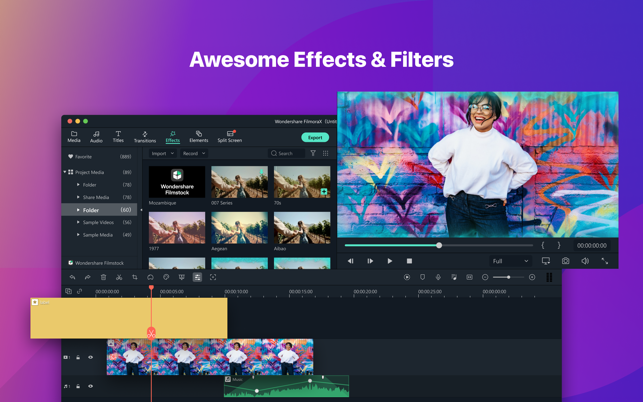Take a snapshot with camera icon
643x402 pixels.
pos(565,261)
